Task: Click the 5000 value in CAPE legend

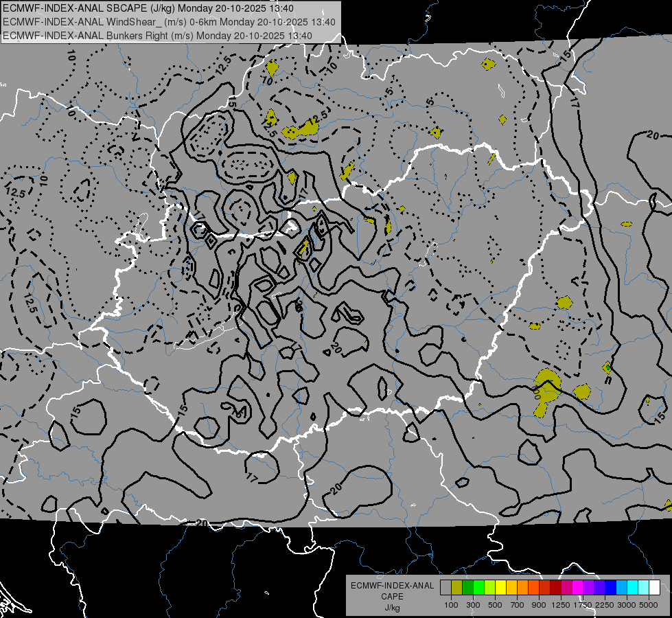Action: coord(649,605)
